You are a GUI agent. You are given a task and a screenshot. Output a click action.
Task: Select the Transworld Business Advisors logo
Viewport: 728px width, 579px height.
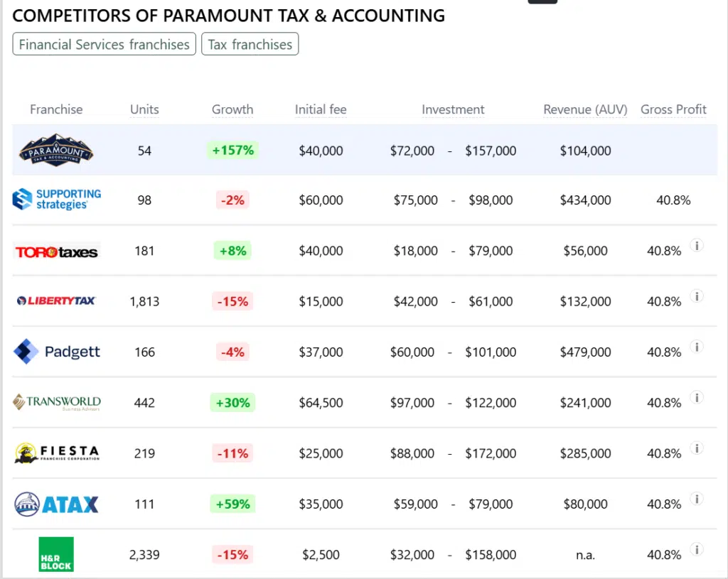coord(57,403)
